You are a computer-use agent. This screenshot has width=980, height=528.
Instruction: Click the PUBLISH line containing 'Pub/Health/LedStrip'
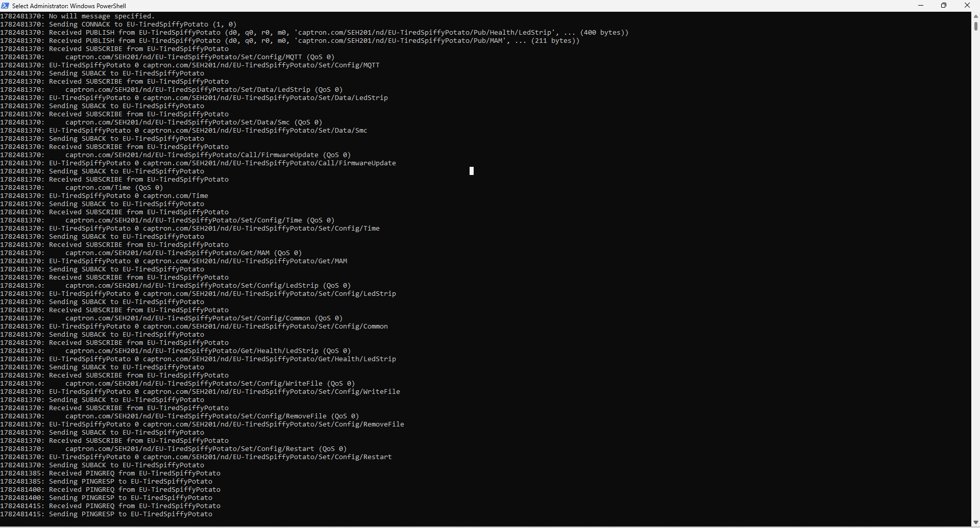(x=314, y=33)
